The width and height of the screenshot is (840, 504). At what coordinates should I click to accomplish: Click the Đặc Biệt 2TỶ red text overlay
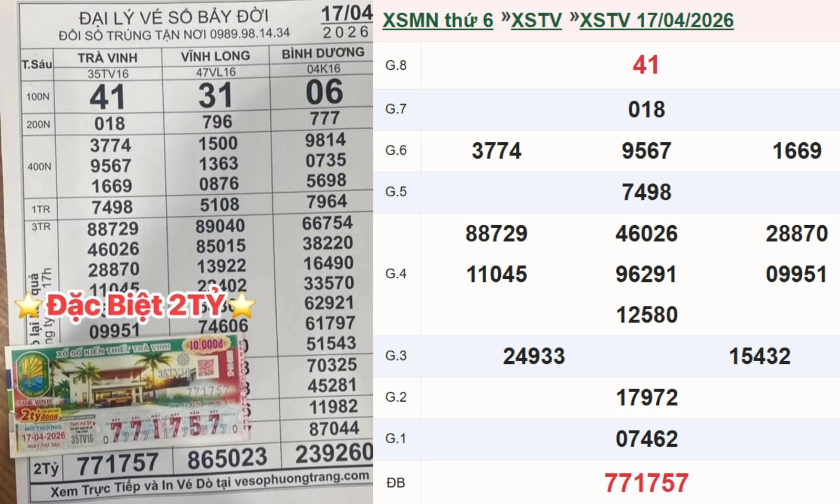[x=135, y=306]
